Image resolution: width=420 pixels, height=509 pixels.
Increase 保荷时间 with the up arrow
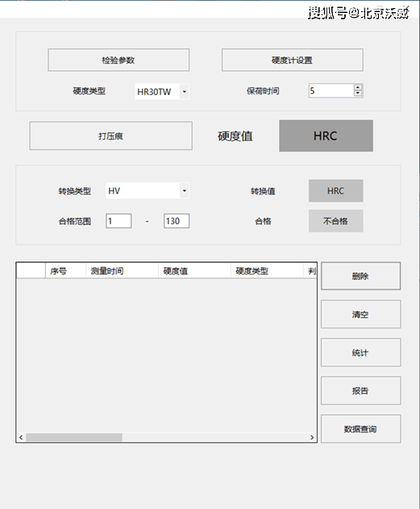point(358,88)
